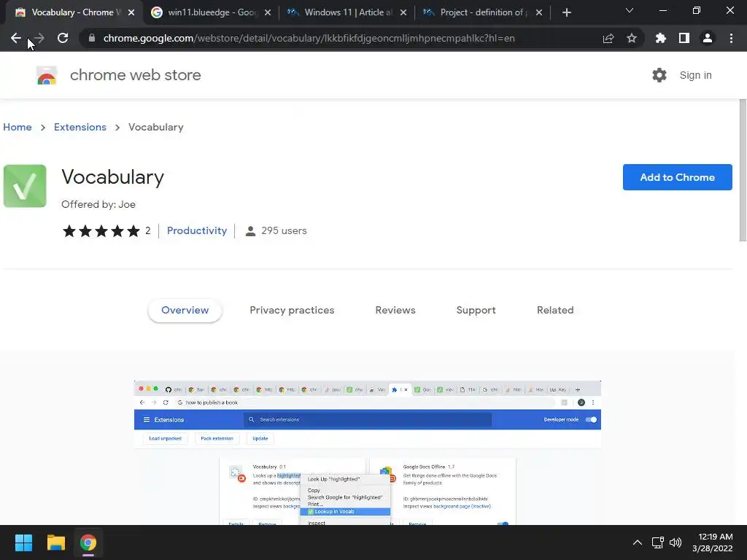Open web store settings gear

659,75
